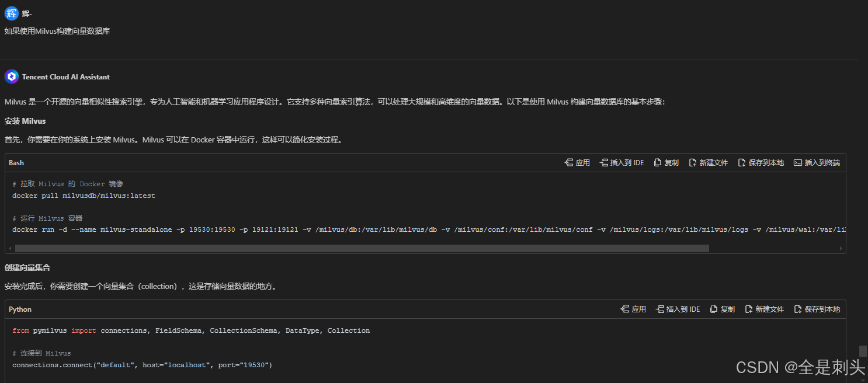Screen dimensions: 868x383
Task: Click the insert-to-IDE icon in Python header
Action: 660,309
